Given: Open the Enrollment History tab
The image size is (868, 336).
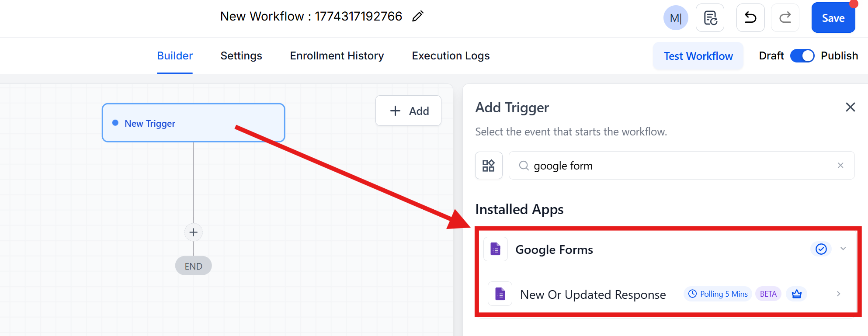Looking at the screenshot, I should tap(337, 56).
